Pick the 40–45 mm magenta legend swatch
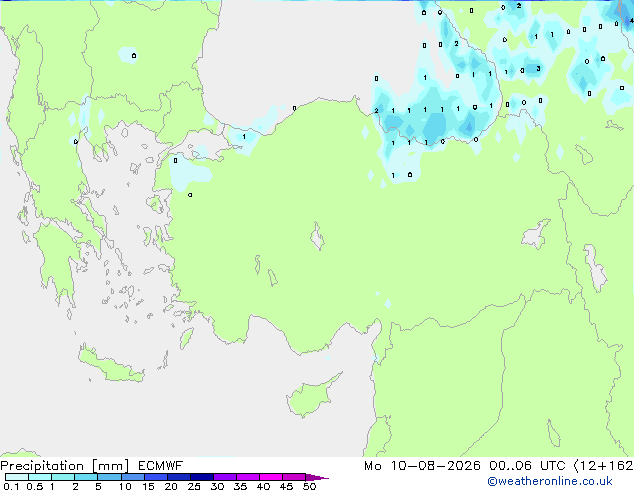634x490 pixels. [x=271, y=477]
